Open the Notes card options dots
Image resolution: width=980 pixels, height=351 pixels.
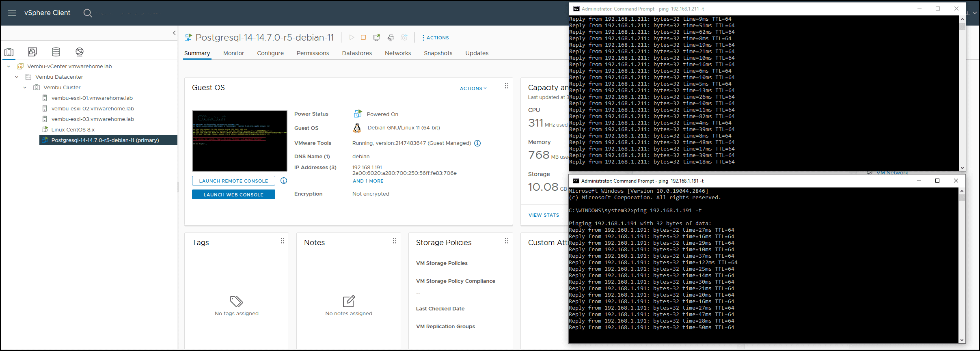click(395, 241)
